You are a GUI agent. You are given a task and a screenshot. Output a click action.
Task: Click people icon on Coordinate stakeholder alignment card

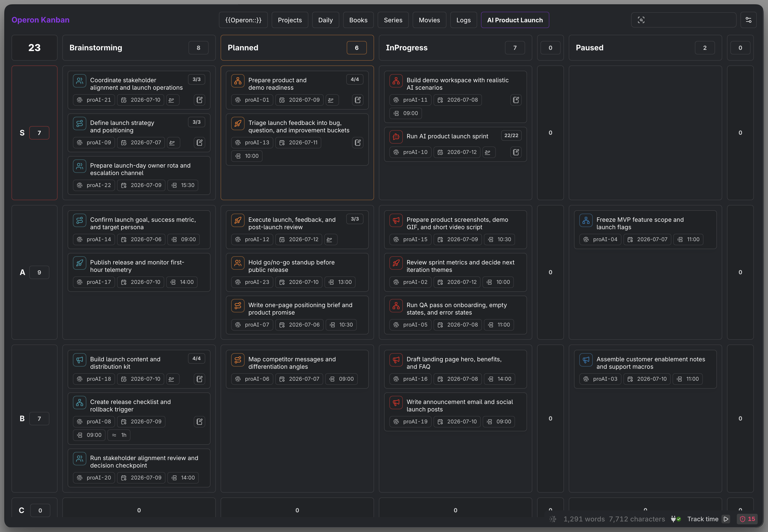point(79,81)
